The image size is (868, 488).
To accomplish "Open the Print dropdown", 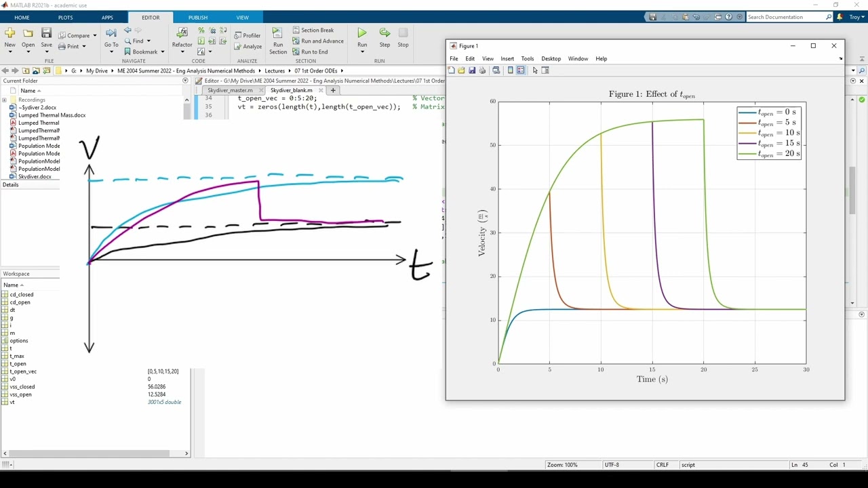I will coord(84,46).
